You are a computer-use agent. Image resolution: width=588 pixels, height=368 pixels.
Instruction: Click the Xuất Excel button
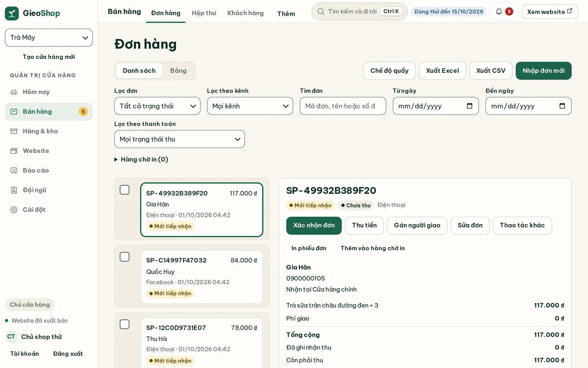click(x=442, y=71)
